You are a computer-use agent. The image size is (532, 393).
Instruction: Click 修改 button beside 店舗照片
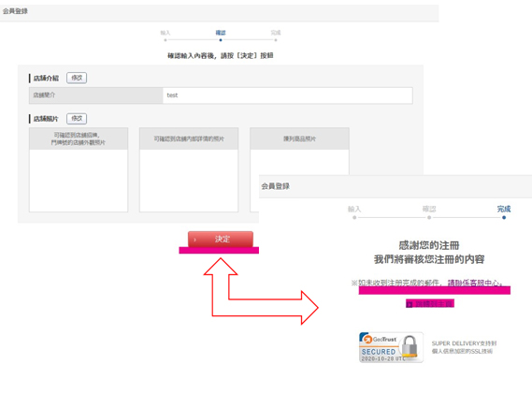77,119
